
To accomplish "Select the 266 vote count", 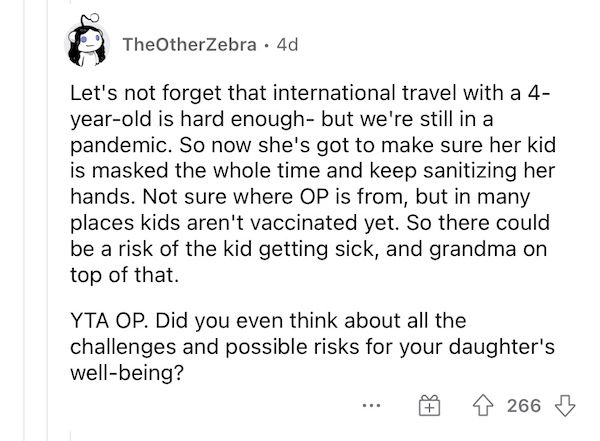I will [524, 406].
